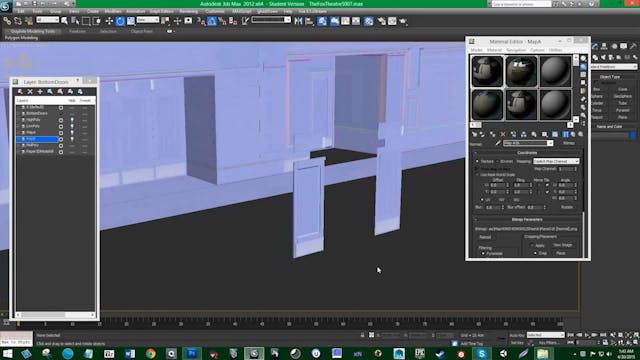Select BottomDoors layer row
The width and height of the screenshot is (640, 360).
coord(37,113)
